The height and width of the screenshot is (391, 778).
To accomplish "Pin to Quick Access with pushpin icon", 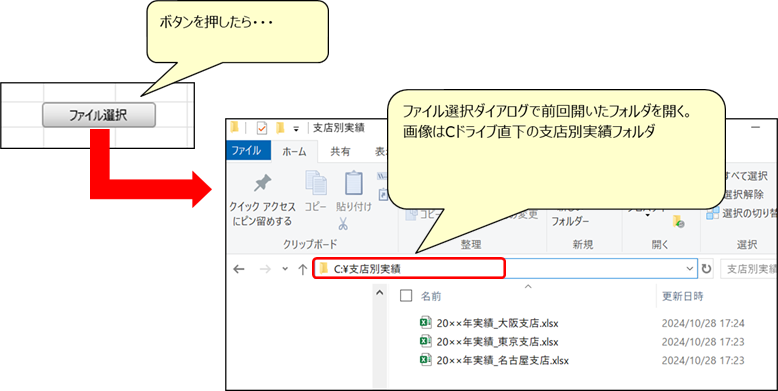I will pos(262,184).
